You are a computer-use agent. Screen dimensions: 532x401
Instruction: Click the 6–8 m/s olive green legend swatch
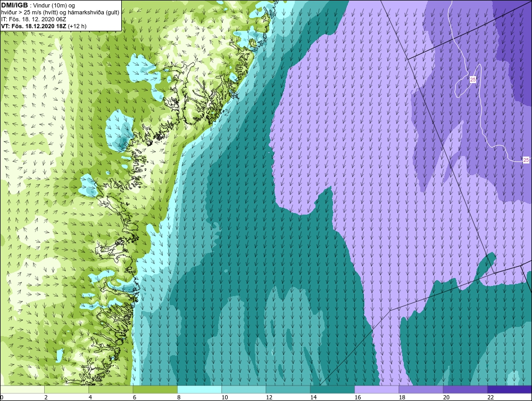[x=155, y=389]
